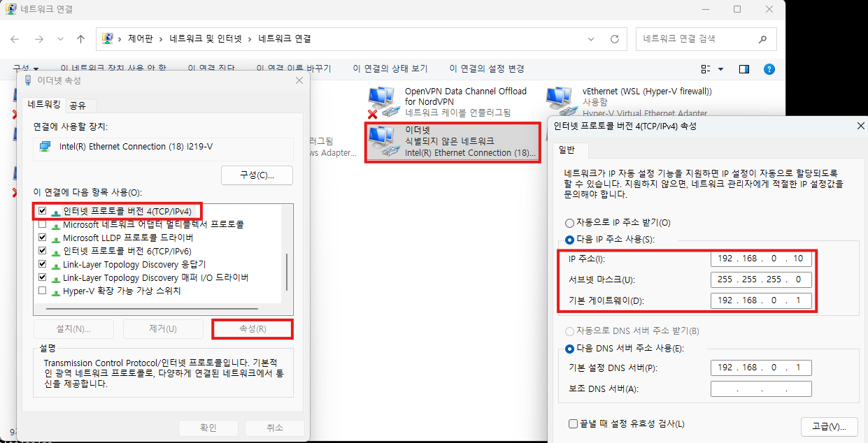Screen dimensions: 868x443
Task: Click the forward navigation arrow
Action: [x=39, y=39]
